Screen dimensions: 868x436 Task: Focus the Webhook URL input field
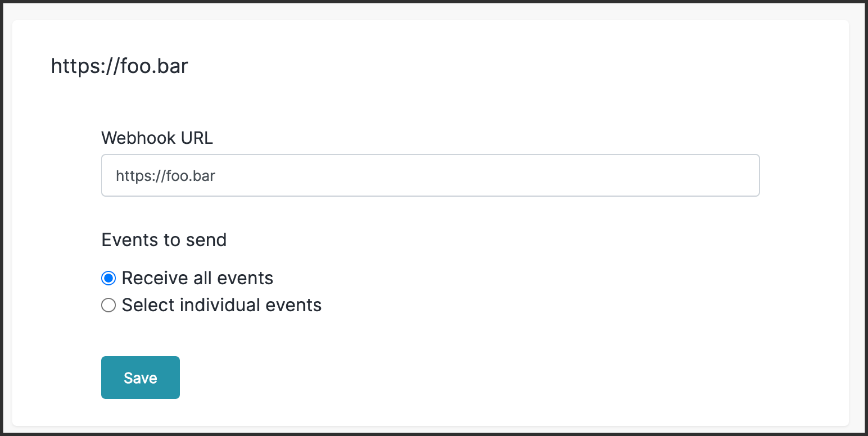430,175
